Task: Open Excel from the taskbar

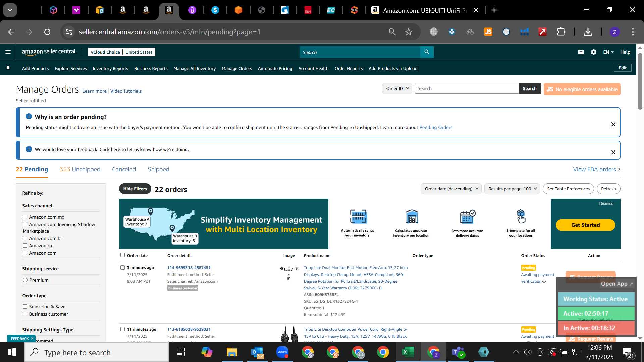Action: pos(408,352)
